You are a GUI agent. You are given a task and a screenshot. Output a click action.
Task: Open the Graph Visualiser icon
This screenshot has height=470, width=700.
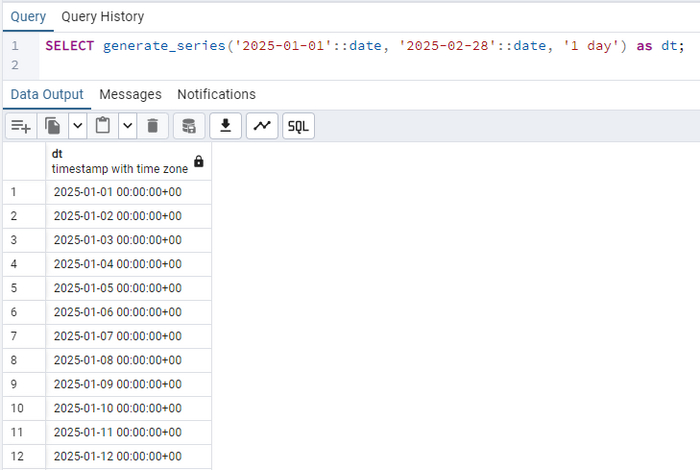click(x=262, y=126)
